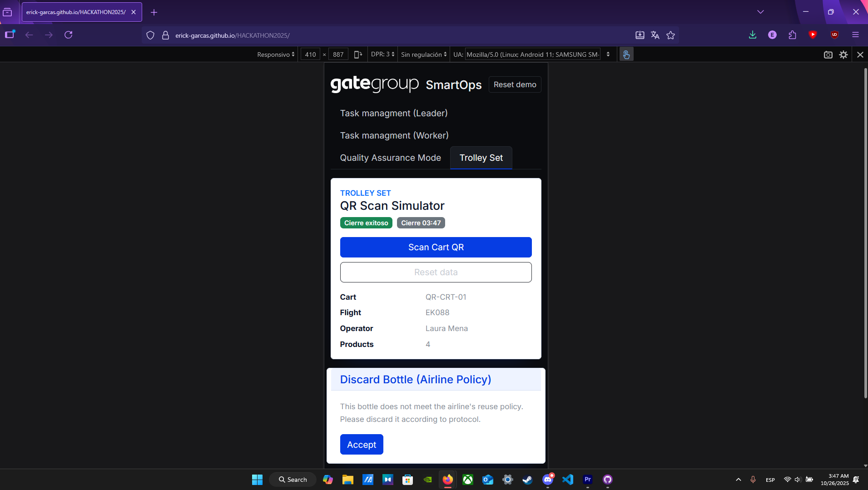Click the gategroup logo
The width and height of the screenshot is (868, 490).
375,84
